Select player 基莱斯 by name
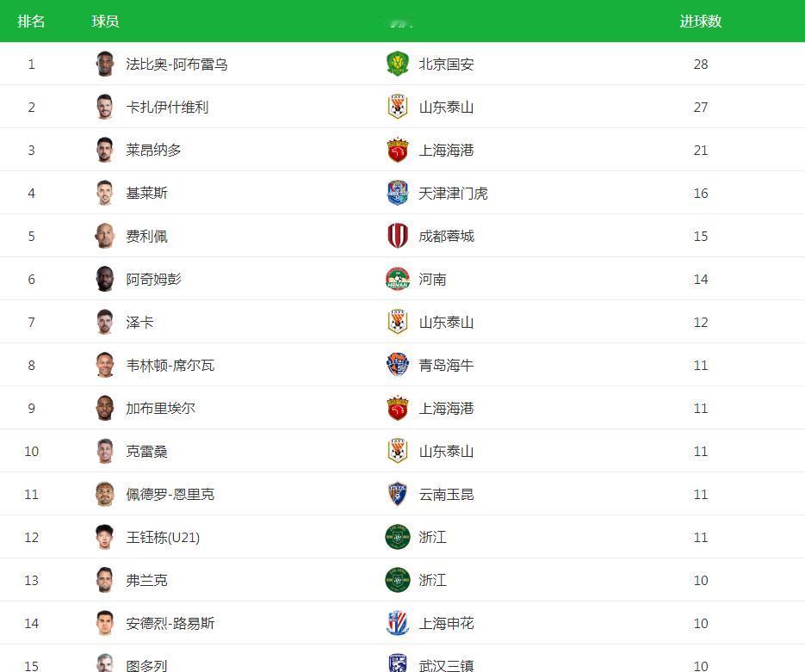The height and width of the screenshot is (672, 805). tap(146, 194)
